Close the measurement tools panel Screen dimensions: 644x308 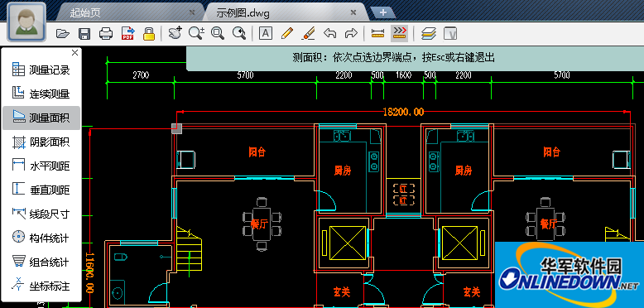click(x=74, y=52)
